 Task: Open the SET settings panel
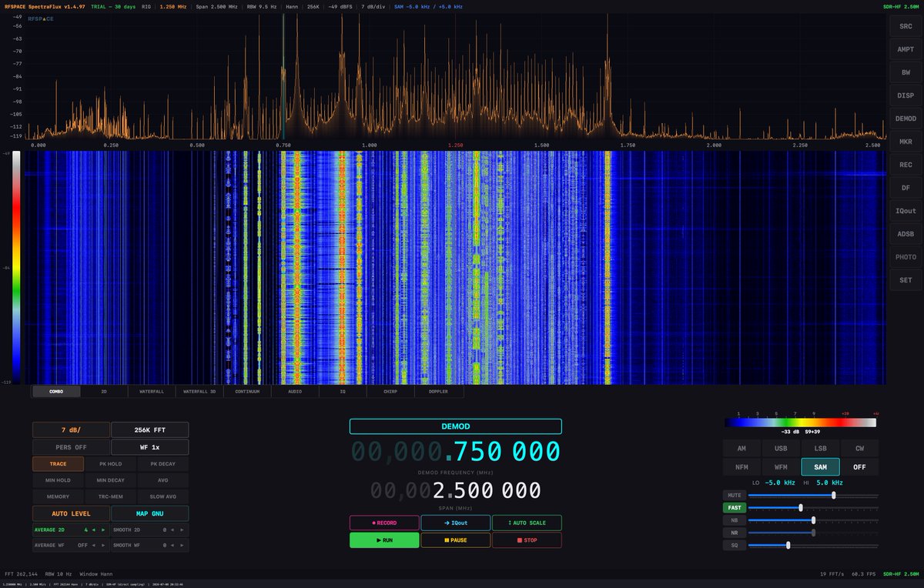click(906, 280)
